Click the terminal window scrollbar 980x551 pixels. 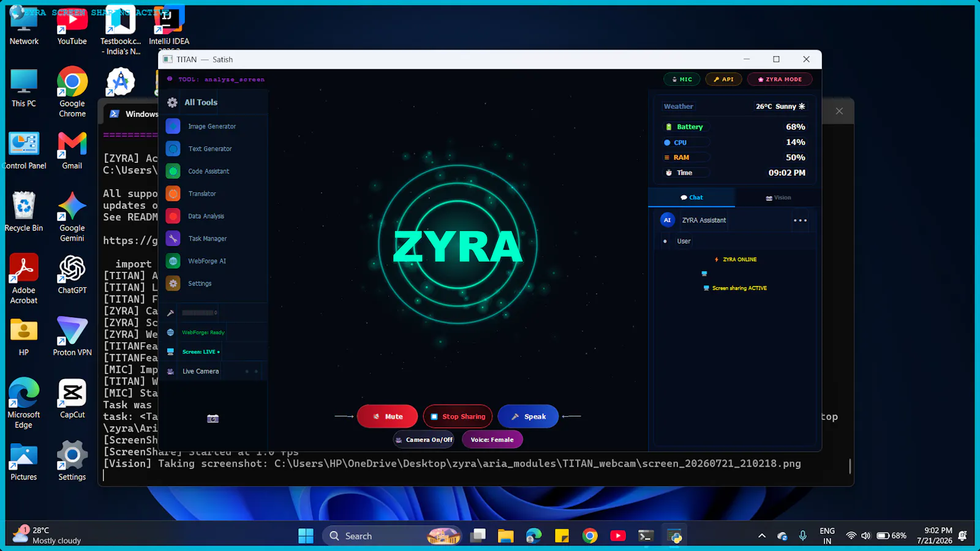click(x=850, y=466)
